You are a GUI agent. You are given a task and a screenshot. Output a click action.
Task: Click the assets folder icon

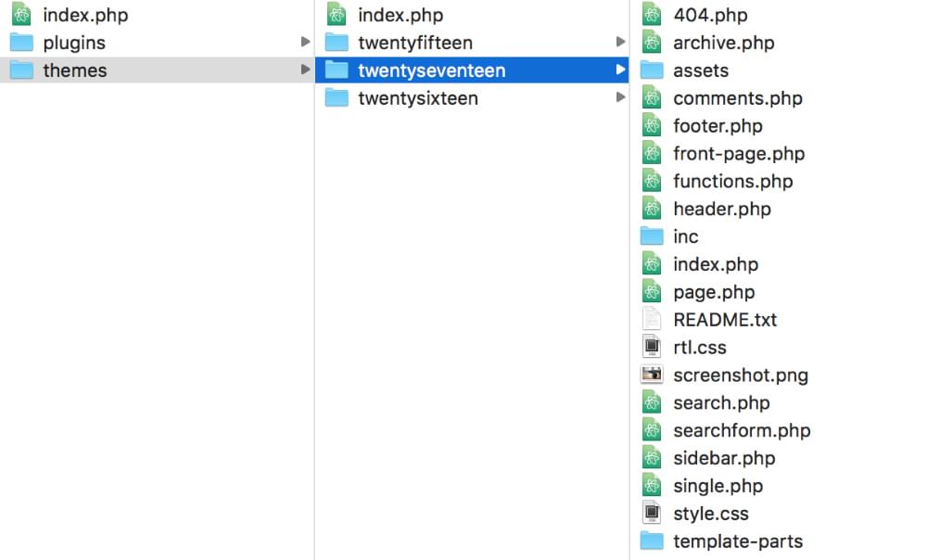click(652, 70)
